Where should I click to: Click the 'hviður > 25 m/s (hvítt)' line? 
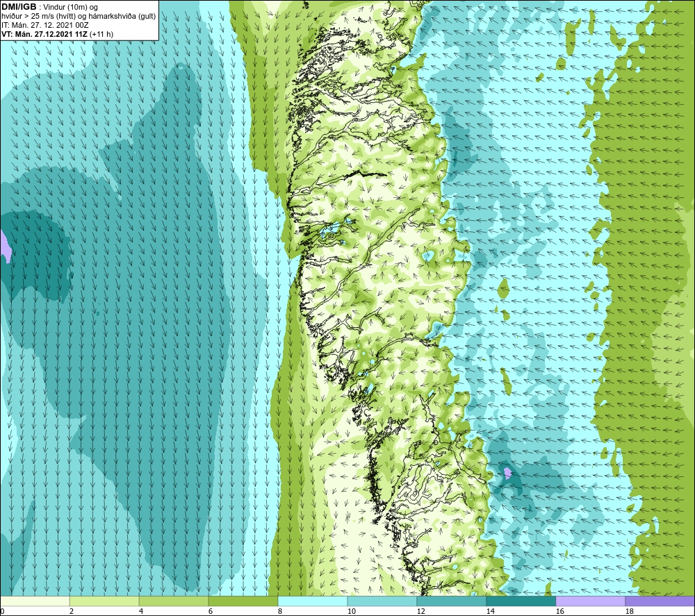click(38, 17)
